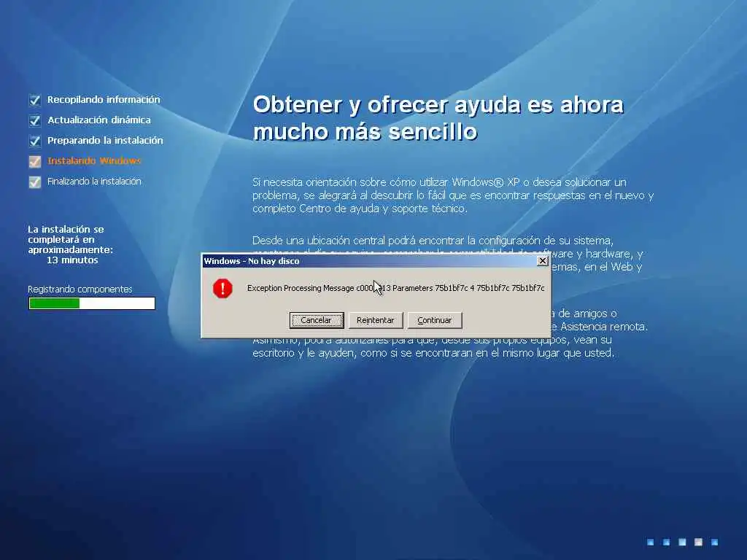Click the 'Actualización dinámica' label
Viewport: 747px width, 560px height.
tap(99, 120)
